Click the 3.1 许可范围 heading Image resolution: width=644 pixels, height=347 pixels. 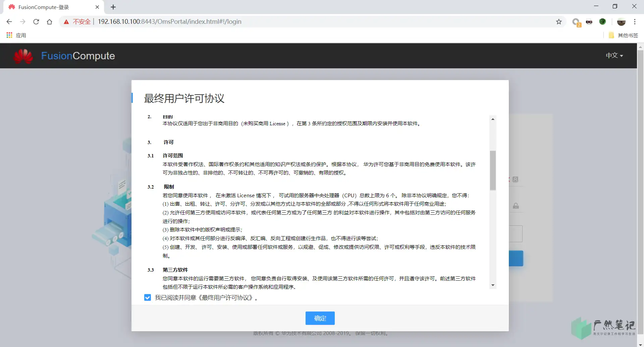[165, 156]
